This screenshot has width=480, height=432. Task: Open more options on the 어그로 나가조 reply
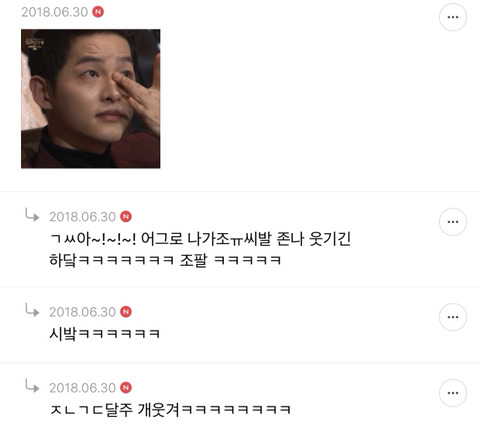tap(453, 222)
